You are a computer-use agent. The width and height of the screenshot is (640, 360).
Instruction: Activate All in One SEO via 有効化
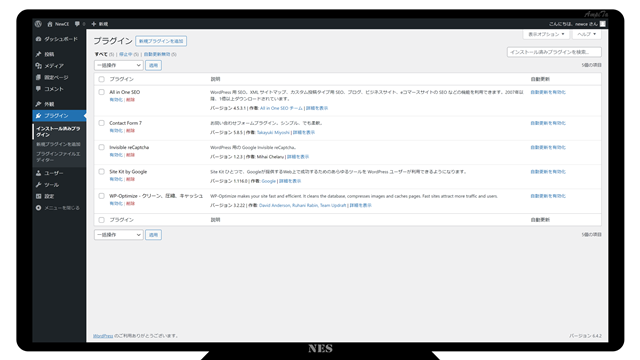pos(116,100)
